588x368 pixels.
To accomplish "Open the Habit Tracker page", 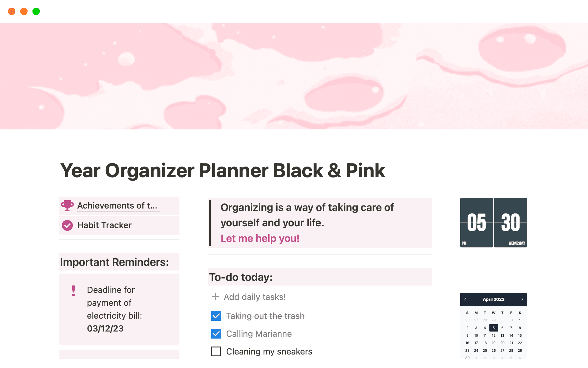I will (x=104, y=225).
